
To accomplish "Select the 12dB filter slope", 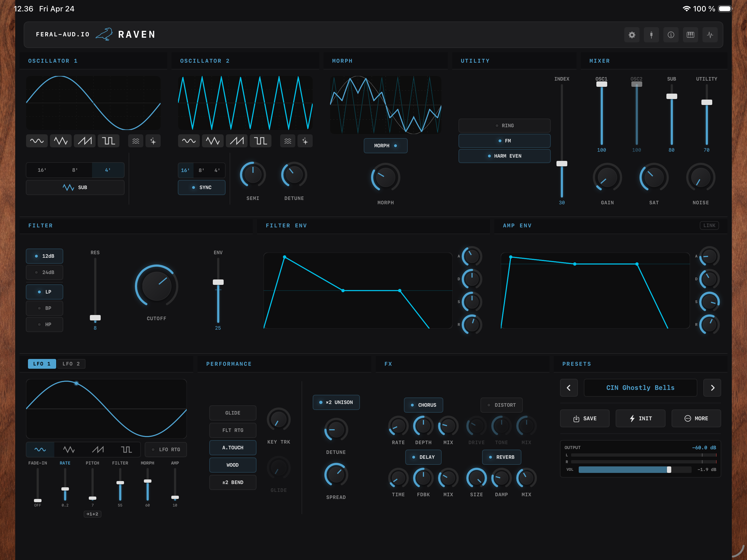I will (x=45, y=256).
